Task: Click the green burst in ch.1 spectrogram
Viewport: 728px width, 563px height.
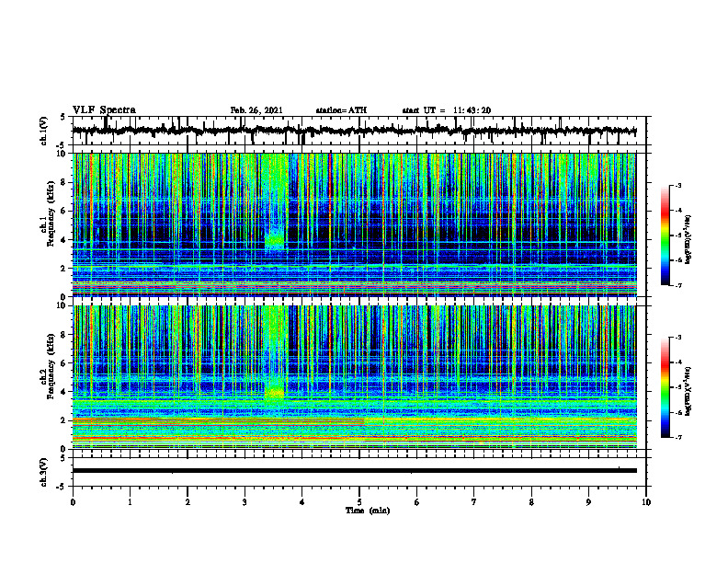Action: [275, 241]
